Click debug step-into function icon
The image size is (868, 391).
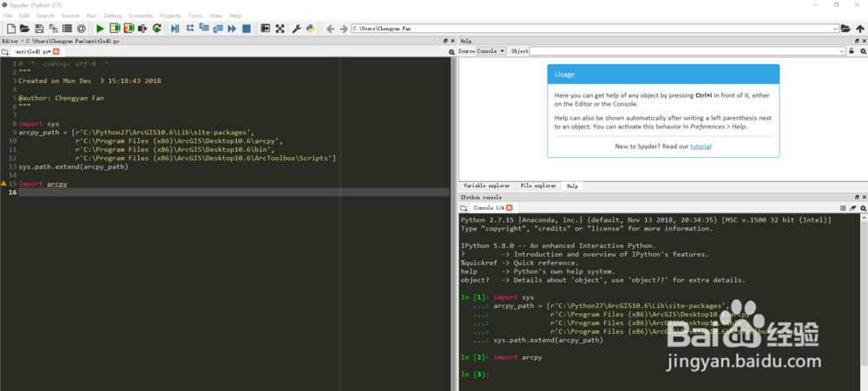tap(204, 29)
